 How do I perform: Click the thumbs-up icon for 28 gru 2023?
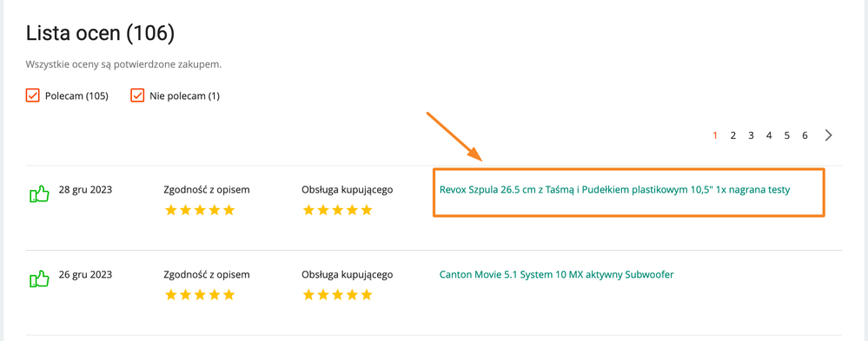[39, 194]
